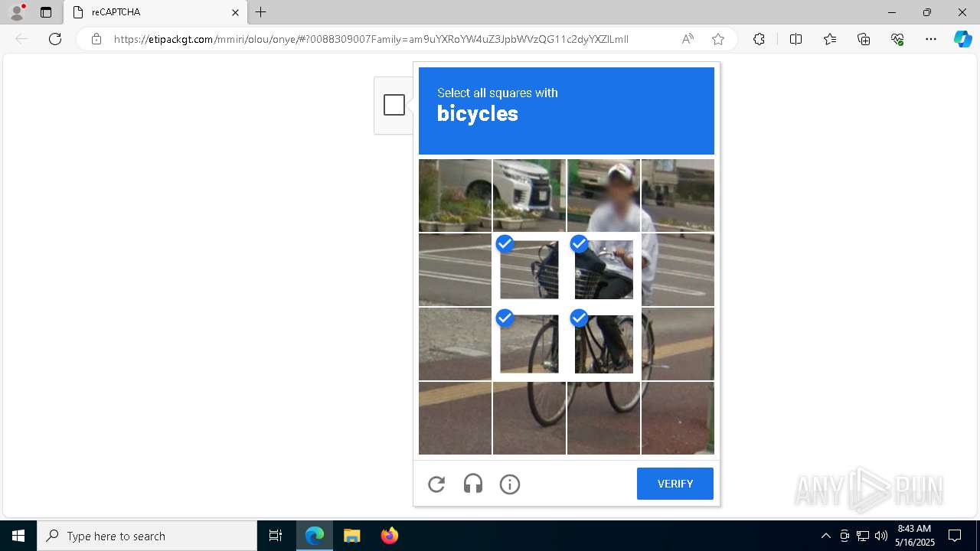
Task: Open the notifications center
Action: (x=955, y=536)
